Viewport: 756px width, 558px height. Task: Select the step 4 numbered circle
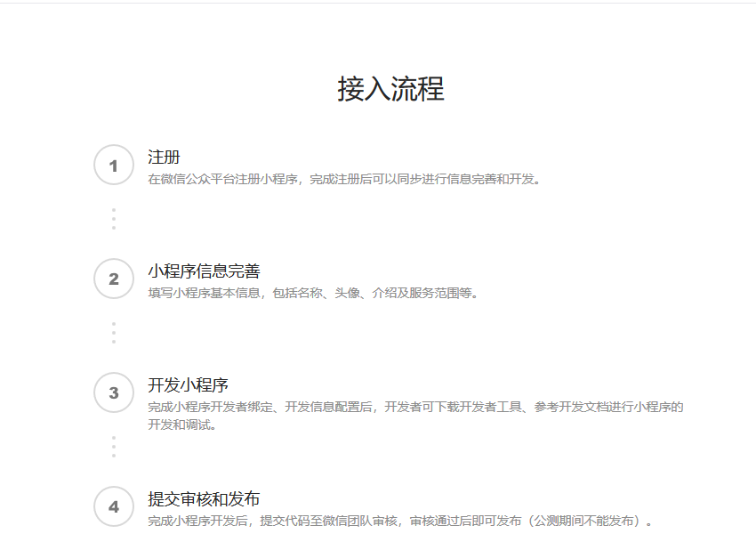(113, 506)
